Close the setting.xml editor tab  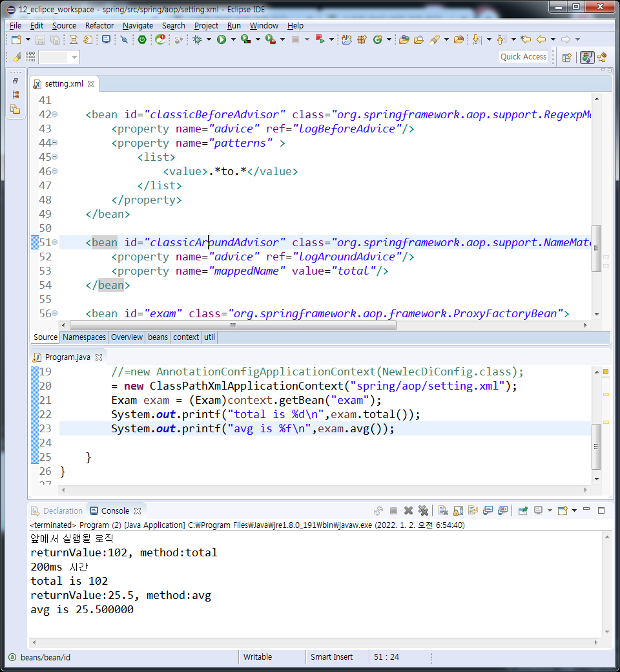tap(91, 84)
